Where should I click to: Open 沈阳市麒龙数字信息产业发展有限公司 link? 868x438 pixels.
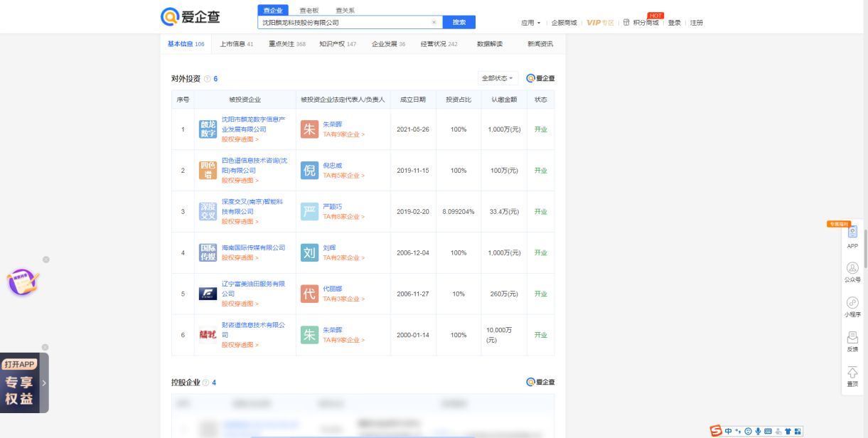(254, 124)
